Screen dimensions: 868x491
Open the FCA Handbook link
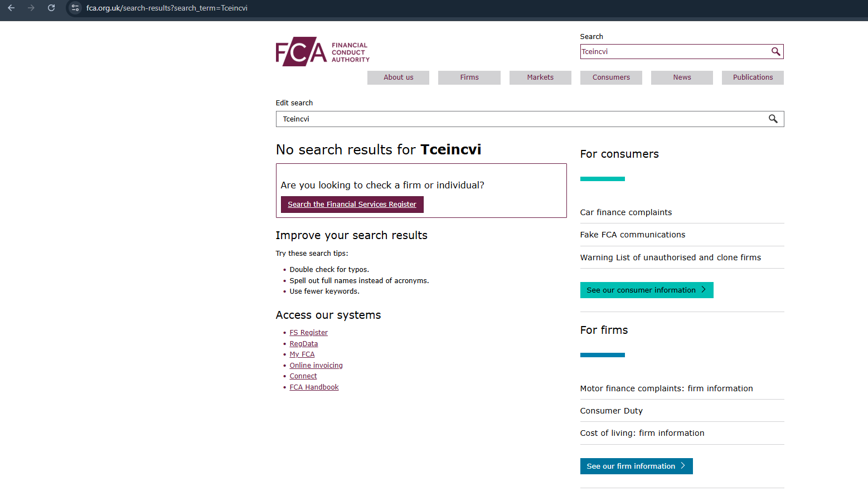314,387
